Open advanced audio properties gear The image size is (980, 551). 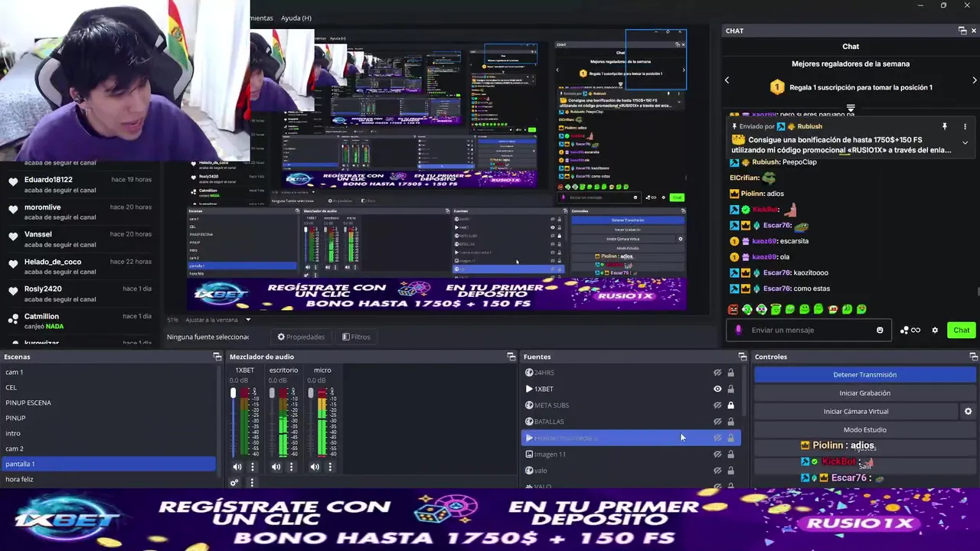click(x=234, y=483)
